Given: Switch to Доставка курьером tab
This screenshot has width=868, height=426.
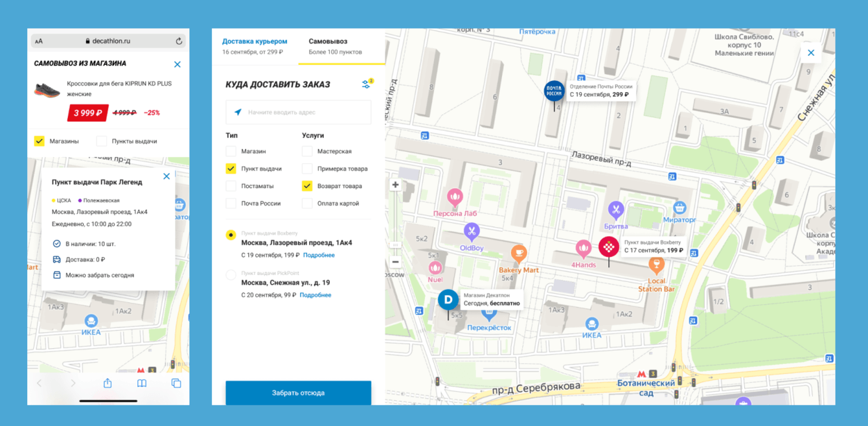Looking at the screenshot, I should (x=255, y=46).
